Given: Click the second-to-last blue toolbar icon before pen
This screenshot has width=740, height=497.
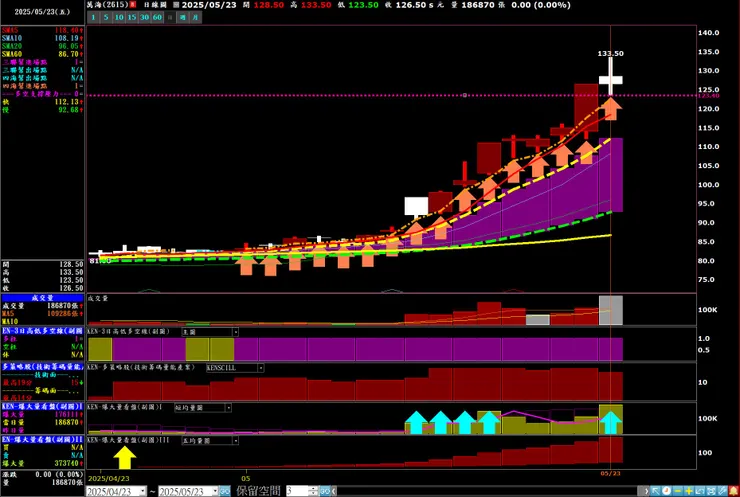Looking at the screenshot, I should click(x=711, y=491).
